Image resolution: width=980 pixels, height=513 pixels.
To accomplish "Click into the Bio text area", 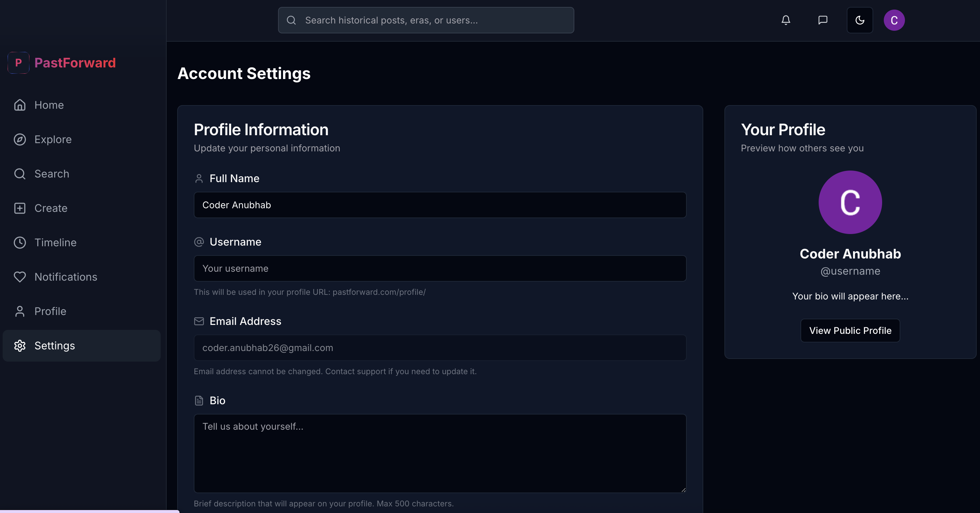I will tap(440, 453).
